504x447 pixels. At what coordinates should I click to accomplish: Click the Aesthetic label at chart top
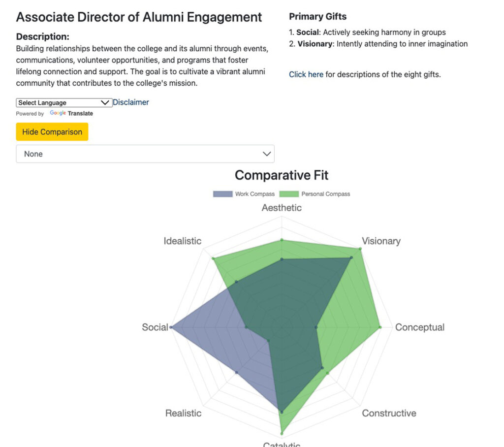point(282,208)
